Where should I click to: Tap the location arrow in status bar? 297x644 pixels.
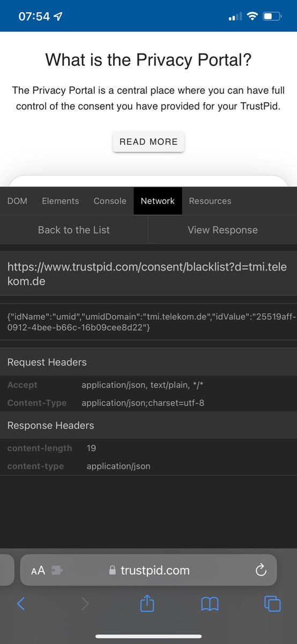(x=58, y=17)
